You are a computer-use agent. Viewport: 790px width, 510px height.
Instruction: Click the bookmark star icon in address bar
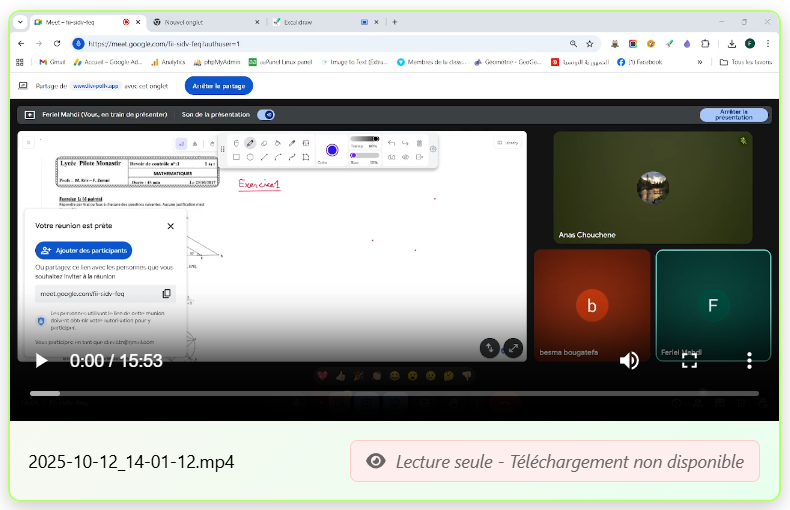click(589, 44)
